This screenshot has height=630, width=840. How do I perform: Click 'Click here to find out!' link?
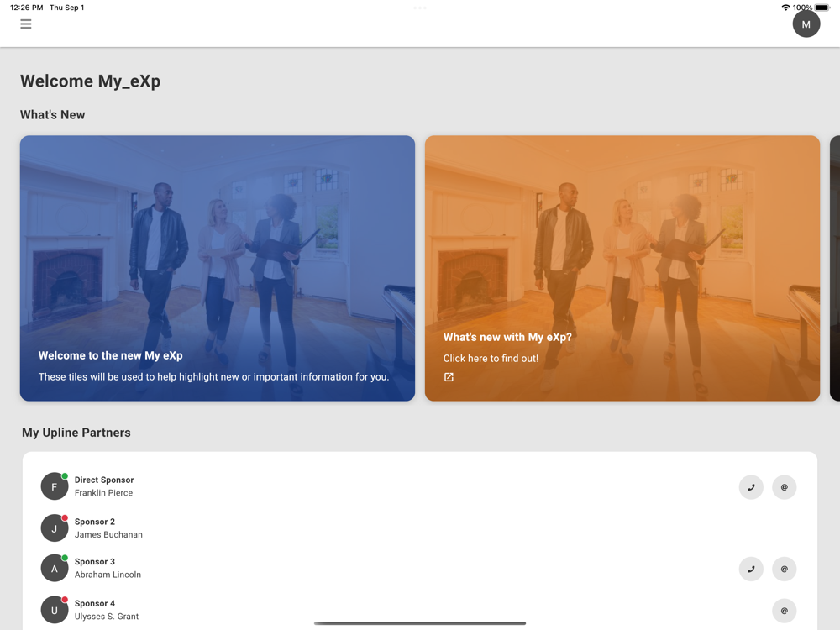491,359
